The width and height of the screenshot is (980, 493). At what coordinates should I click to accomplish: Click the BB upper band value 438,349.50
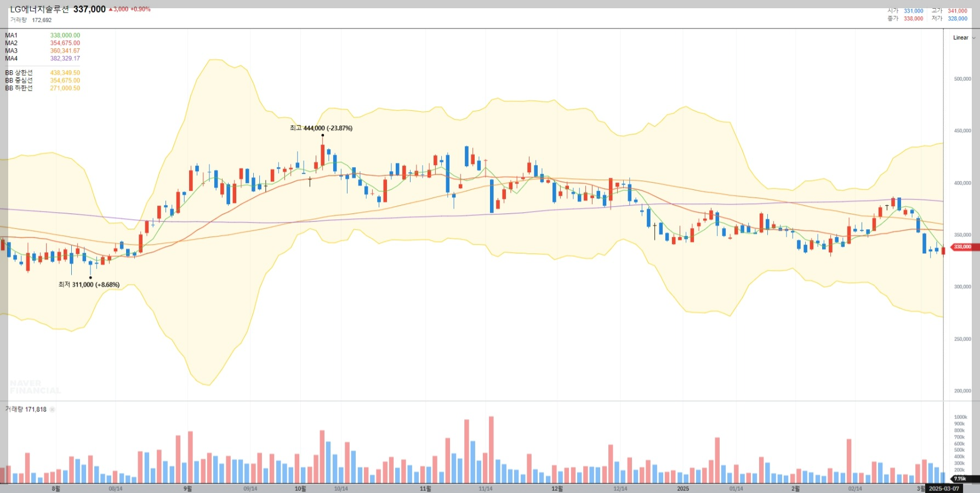point(65,73)
